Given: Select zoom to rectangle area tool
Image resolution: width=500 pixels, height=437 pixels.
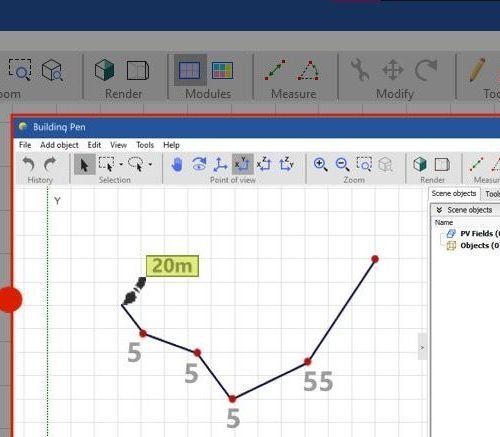Looking at the screenshot, I should (364, 164).
